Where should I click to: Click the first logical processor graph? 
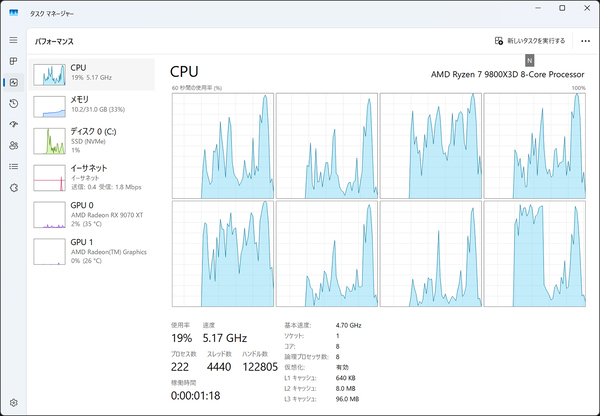222,145
